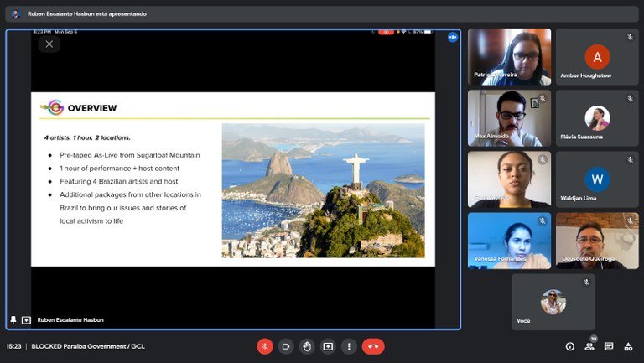The height and width of the screenshot is (363, 644).
Task: Select Waldjan Lima's participant tile
Action: (597, 179)
